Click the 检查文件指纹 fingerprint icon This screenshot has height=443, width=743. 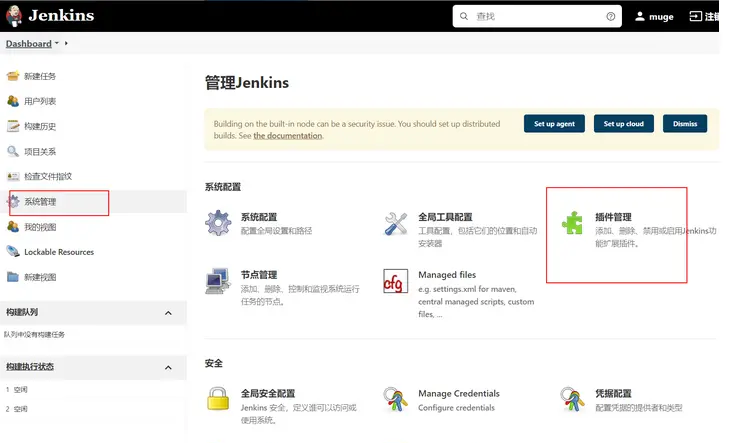(13, 176)
